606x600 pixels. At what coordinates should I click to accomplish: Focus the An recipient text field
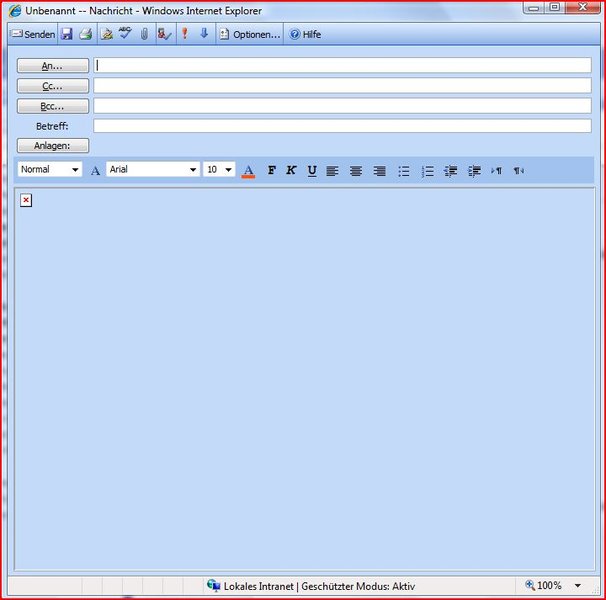[x=342, y=65]
